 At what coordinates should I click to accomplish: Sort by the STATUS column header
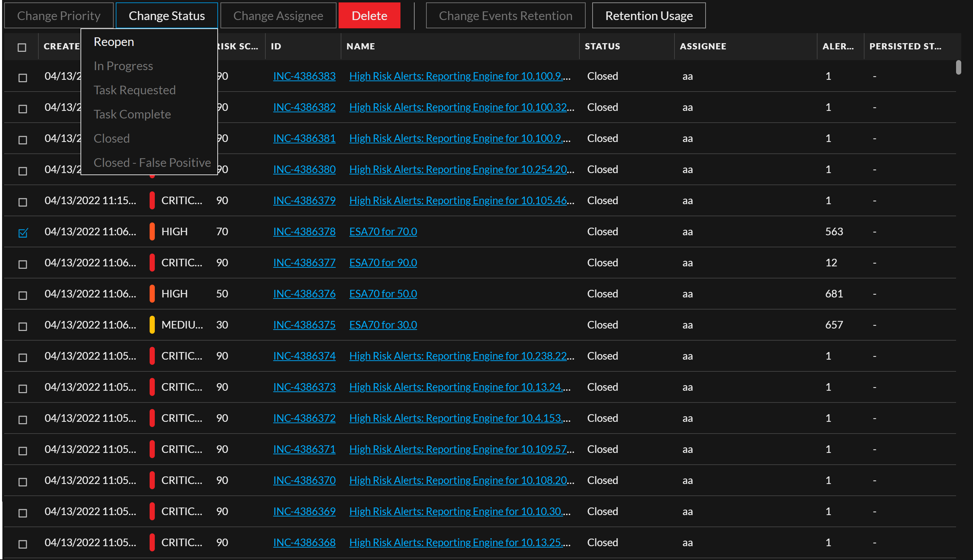point(602,46)
